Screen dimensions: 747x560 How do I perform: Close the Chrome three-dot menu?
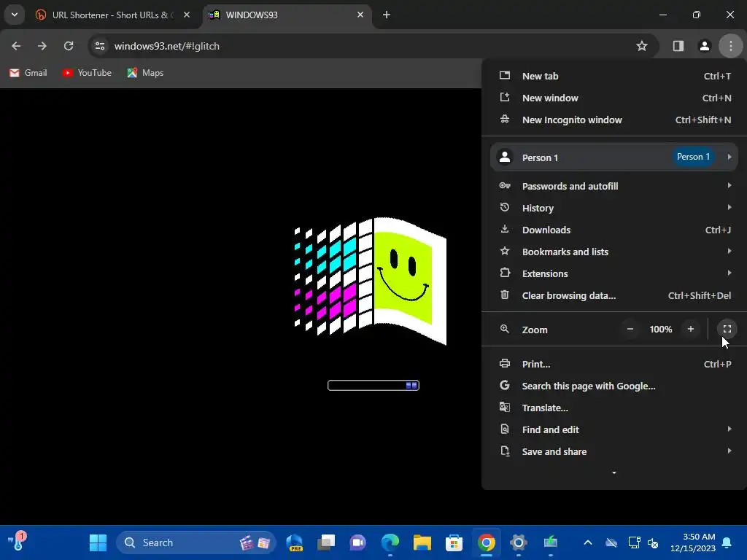tap(731, 46)
